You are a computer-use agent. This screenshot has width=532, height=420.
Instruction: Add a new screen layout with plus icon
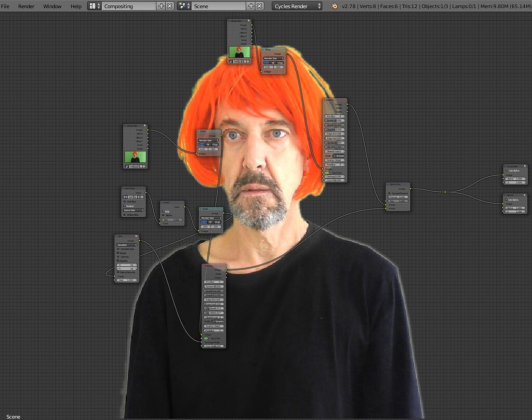pos(161,6)
